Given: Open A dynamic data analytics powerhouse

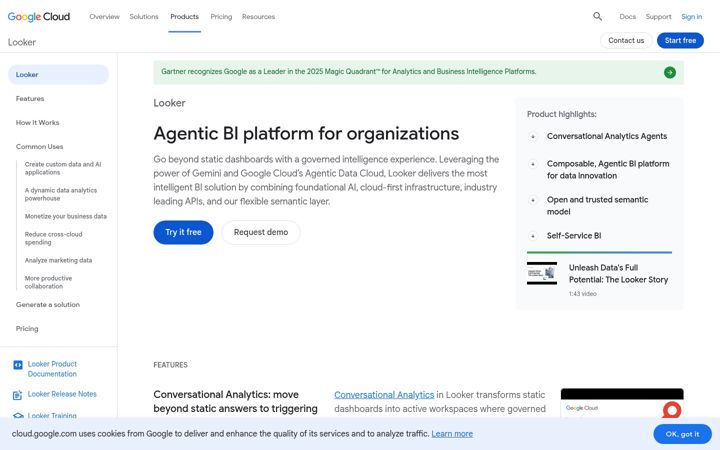Looking at the screenshot, I should (61, 194).
